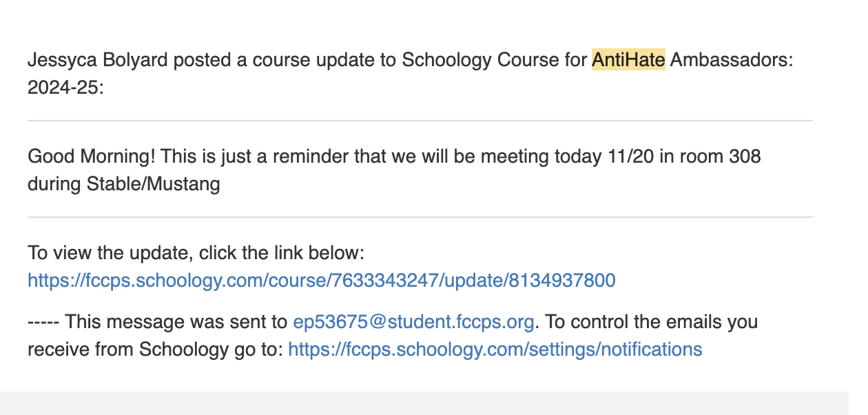Click the ep53675@student.fccps.org email address

[x=413, y=322]
